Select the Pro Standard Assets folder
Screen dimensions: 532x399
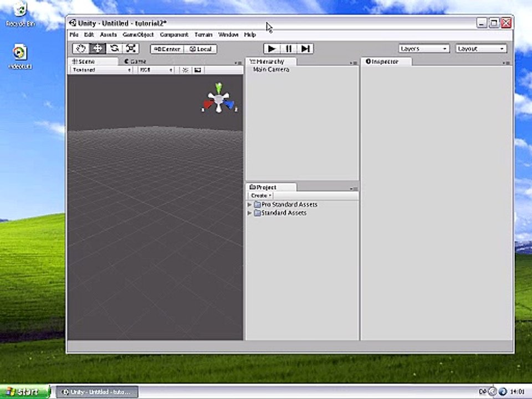coord(286,204)
